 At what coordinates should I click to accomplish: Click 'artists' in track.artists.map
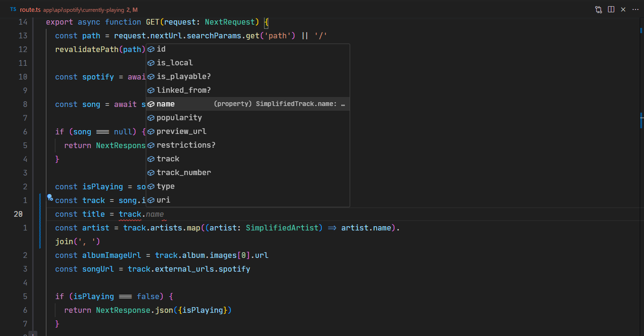(x=166, y=228)
